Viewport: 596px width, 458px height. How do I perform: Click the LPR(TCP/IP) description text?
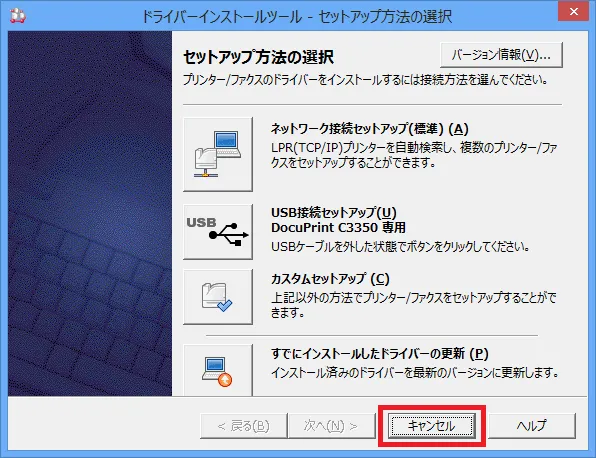[x=414, y=155]
